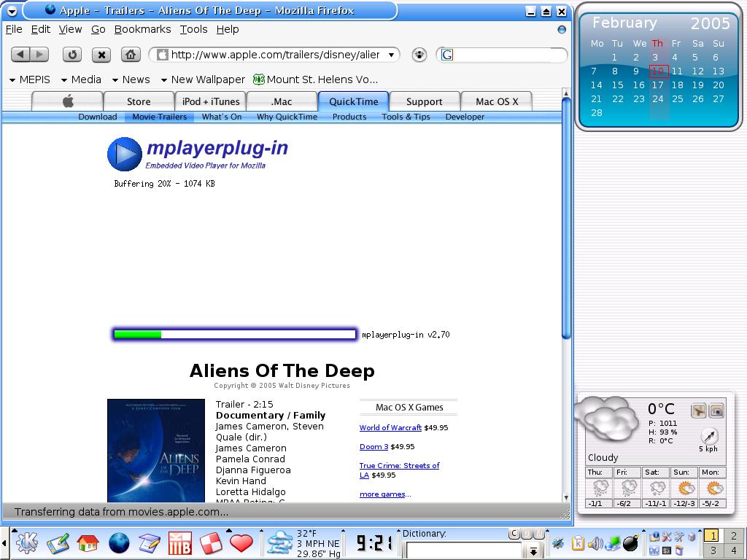Open the KDE K menu launcher
The image size is (747, 560).
click(26, 543)
